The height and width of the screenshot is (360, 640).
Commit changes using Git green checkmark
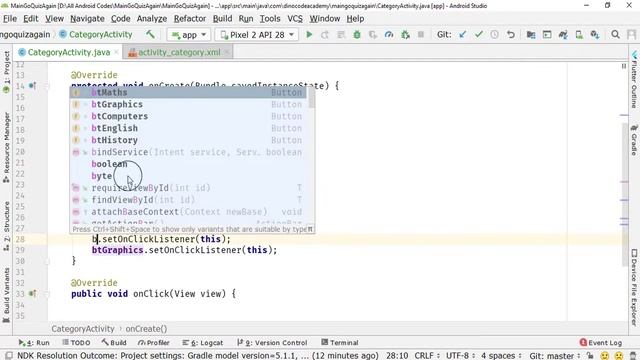coord(478,35)
